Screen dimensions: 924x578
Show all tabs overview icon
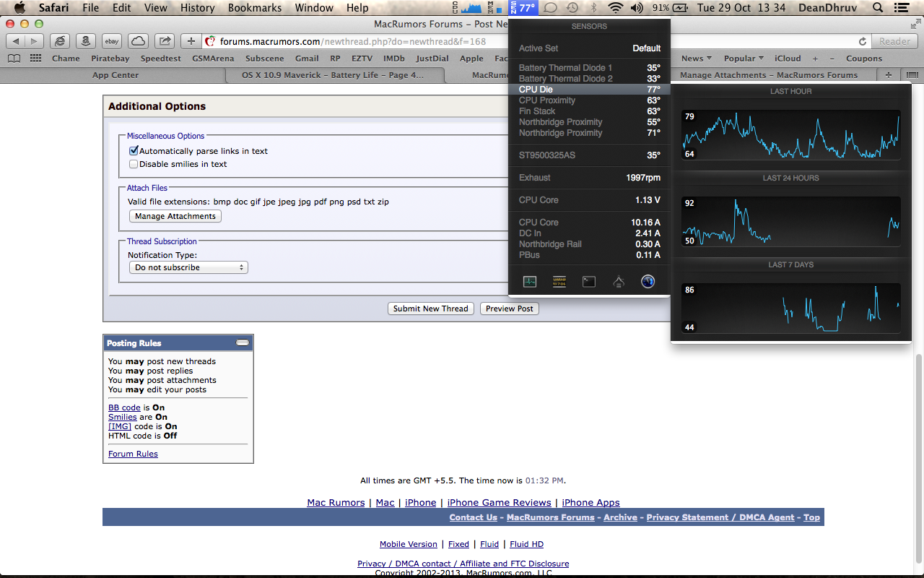click(912, 74)
